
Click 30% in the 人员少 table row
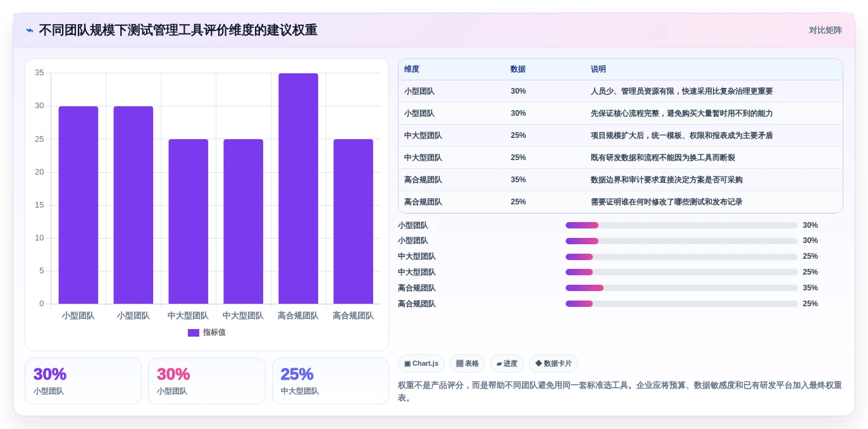[x=518, y=91]
